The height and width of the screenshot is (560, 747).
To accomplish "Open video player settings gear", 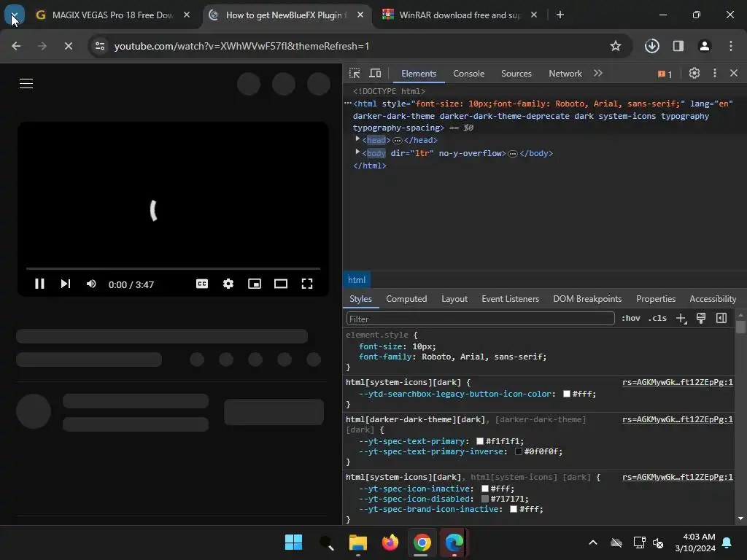I will [x=228, y=284].
